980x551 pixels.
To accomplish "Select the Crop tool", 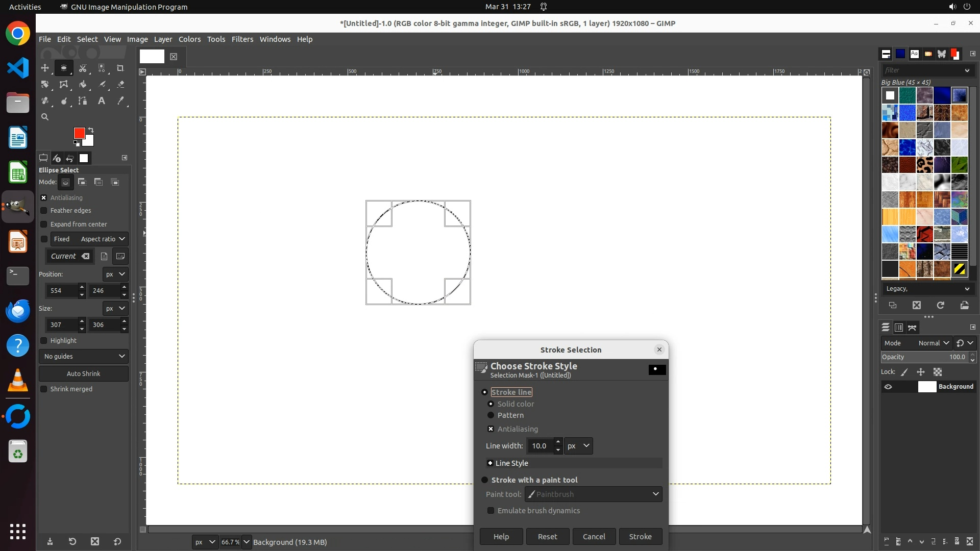I will pos(120,68).
